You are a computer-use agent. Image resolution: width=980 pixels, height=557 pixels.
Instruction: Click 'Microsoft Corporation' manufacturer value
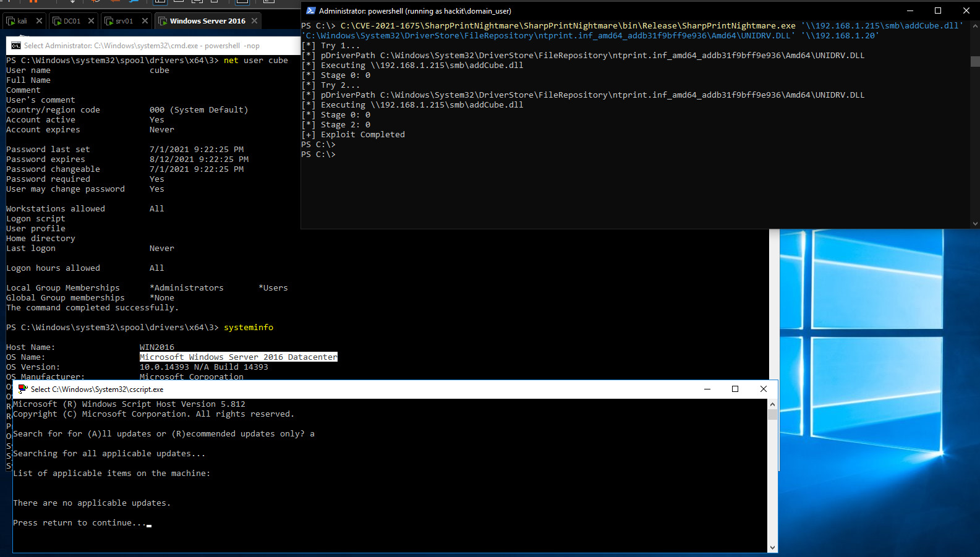(192, 376)
